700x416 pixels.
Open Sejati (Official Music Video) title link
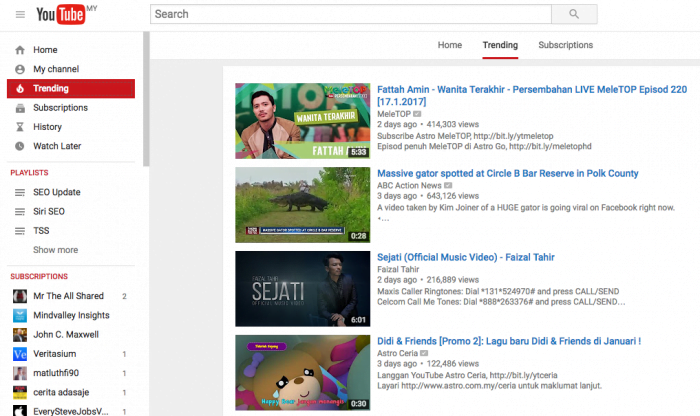(466, 258)
